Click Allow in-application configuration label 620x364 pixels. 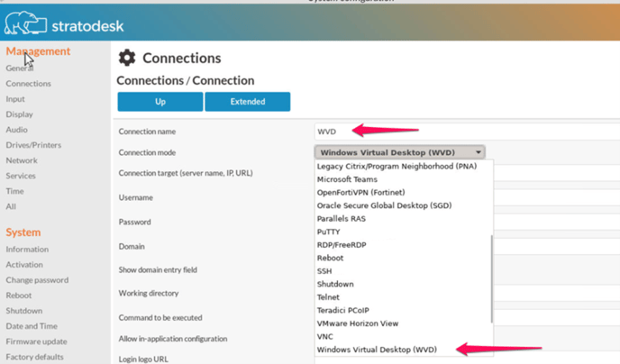173,339
